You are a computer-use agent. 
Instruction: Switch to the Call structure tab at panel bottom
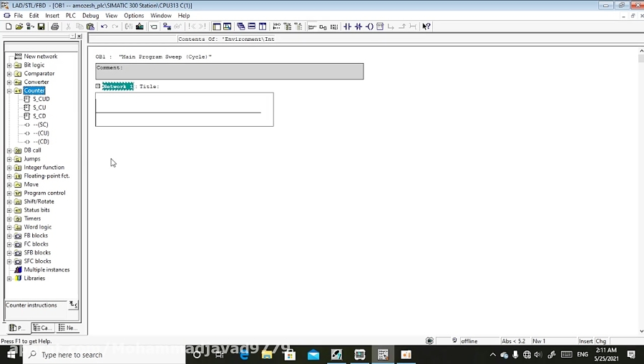(42, 327)
